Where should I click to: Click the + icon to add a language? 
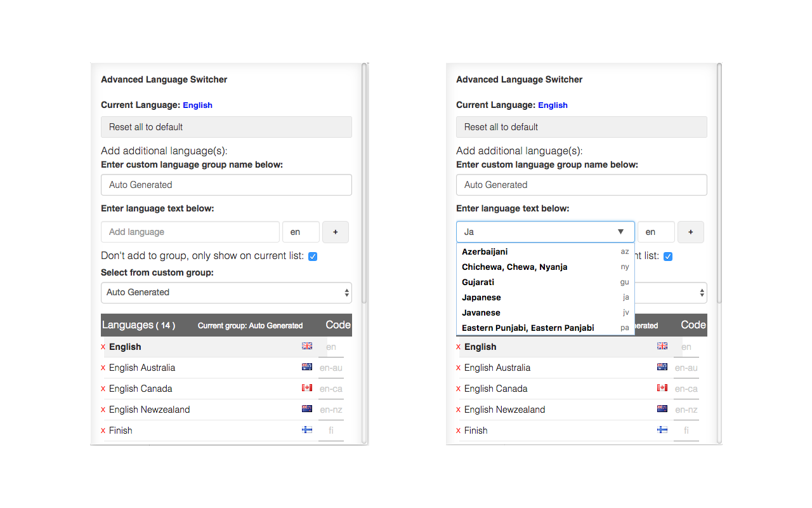pos(336,232)
